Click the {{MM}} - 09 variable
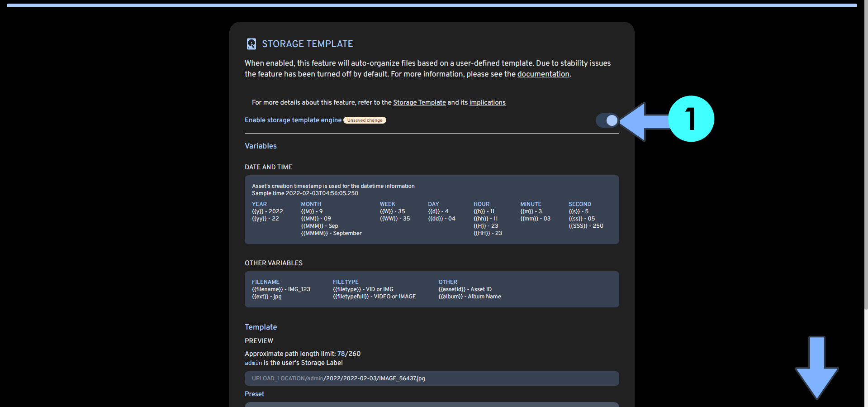The height and width of the screenshot is (407, 868). [316, 219]
